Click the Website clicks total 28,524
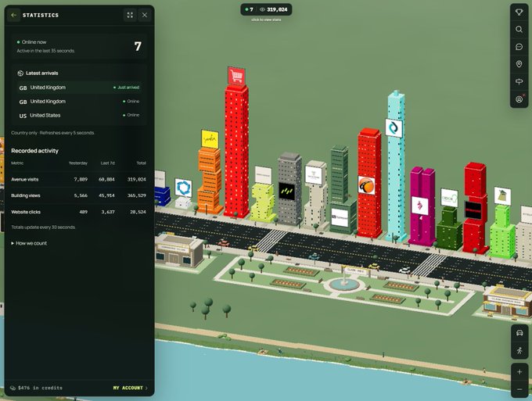This screenshot has width=532, height=401. coord(138,212)
